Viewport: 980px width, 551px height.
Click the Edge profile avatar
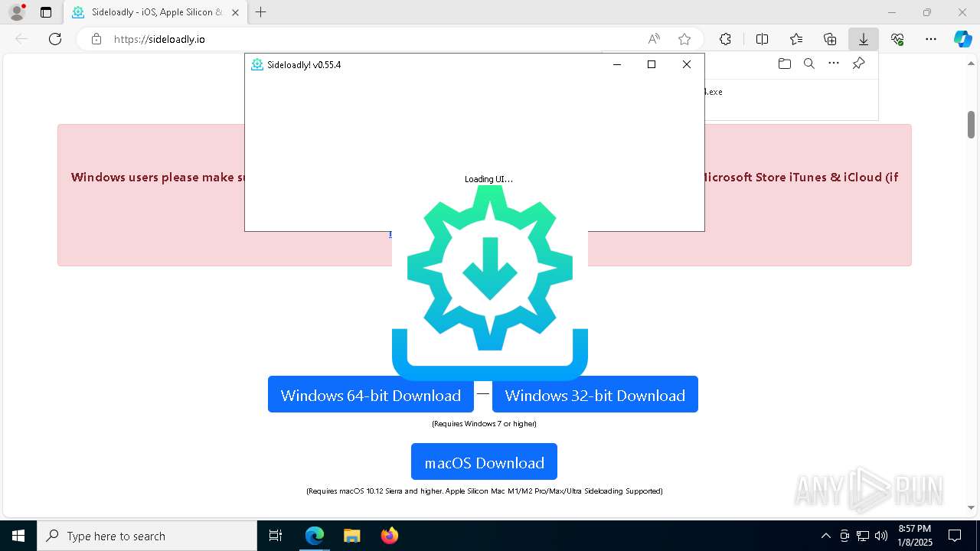click(17, 12)
